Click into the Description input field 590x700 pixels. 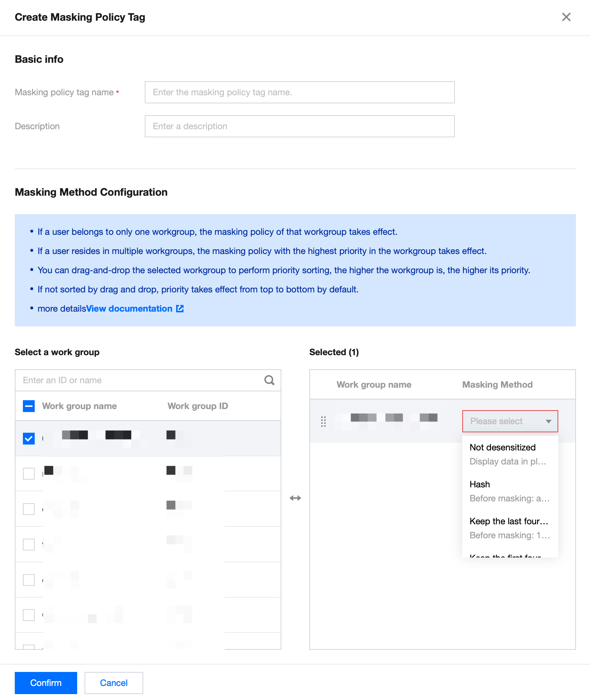(299, 126)
